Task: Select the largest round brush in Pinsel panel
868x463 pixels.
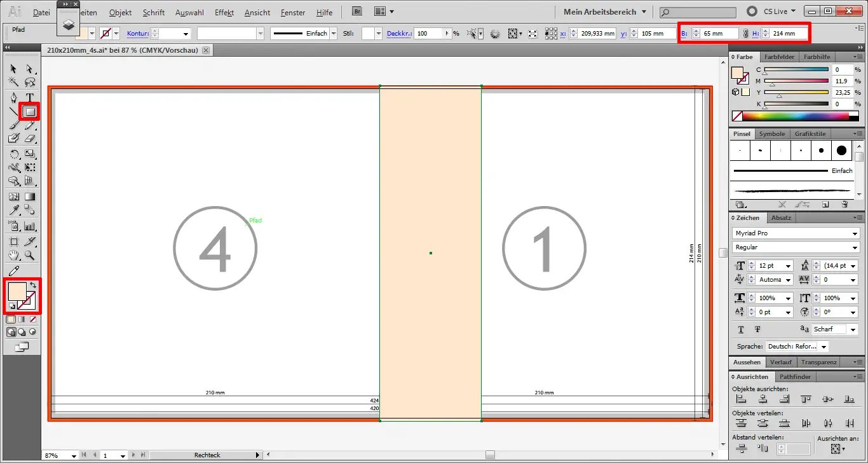Action: [841, 150]
